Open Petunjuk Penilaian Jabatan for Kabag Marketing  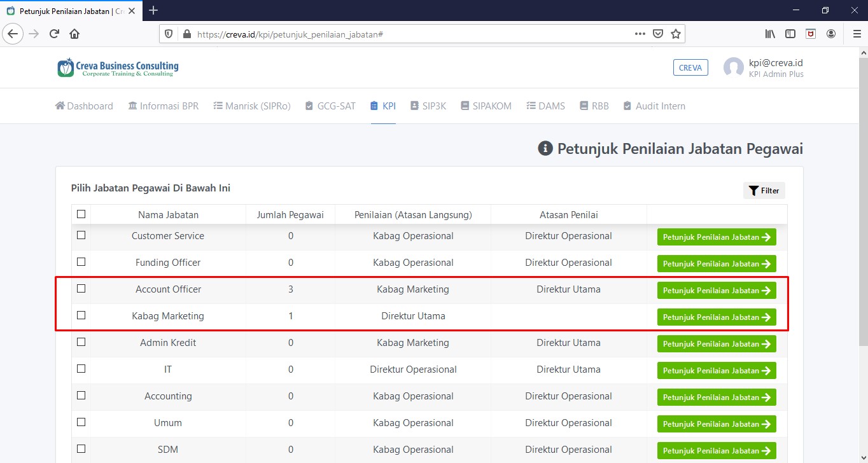tap(717, 317)
